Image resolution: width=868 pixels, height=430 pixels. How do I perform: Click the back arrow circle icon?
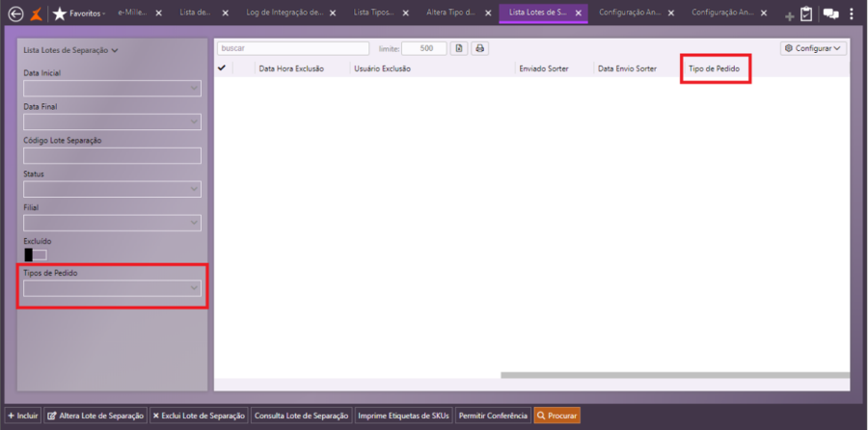point(15,13)
